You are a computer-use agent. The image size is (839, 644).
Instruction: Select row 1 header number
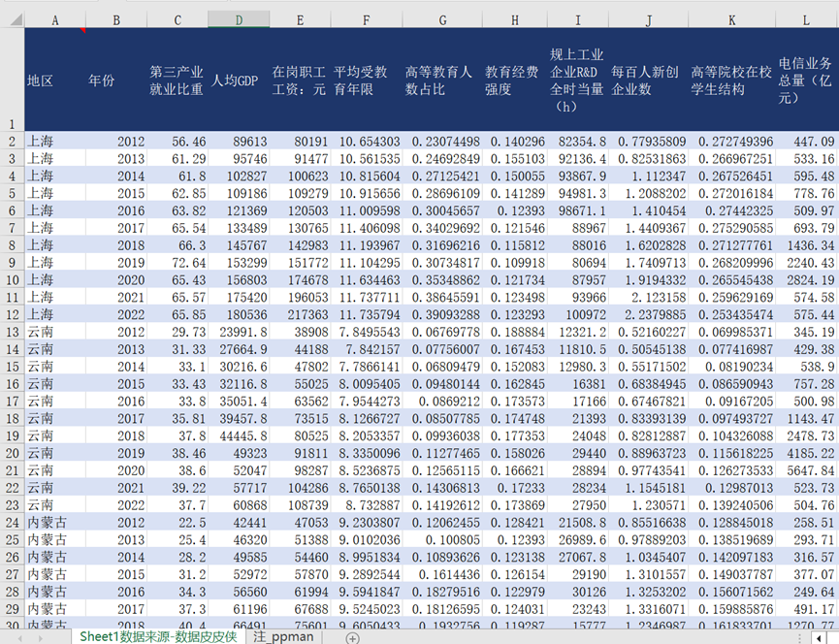point(12,80)
